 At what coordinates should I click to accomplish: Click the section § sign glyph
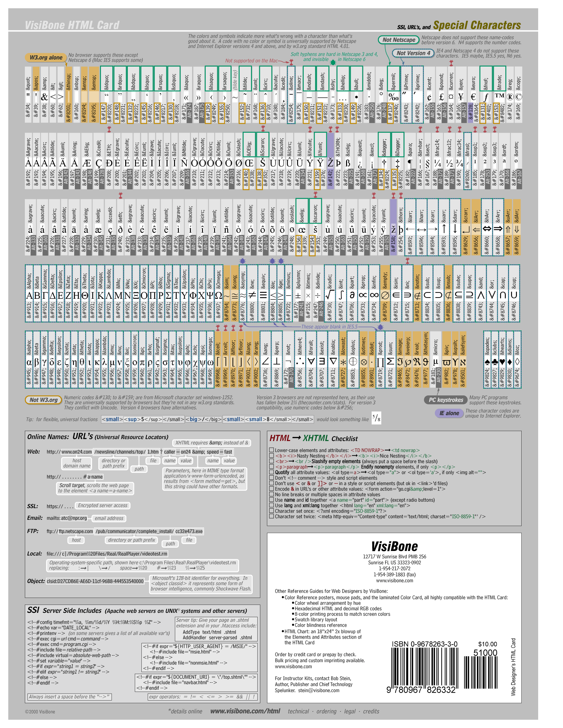pos(428,164)
